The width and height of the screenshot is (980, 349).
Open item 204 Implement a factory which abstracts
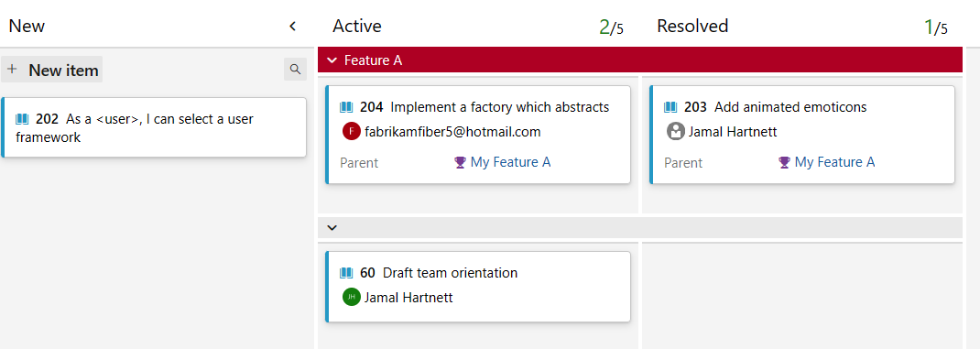[x=485, y=107]
